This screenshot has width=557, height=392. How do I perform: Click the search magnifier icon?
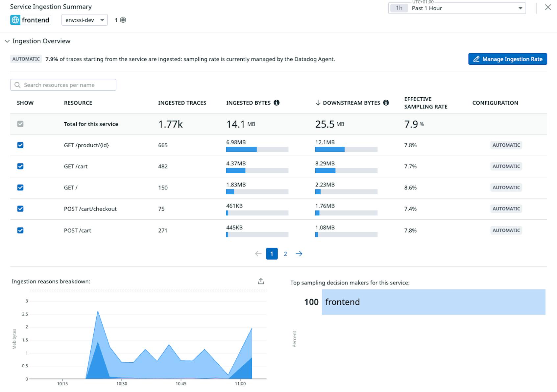(x=17, y=85)
